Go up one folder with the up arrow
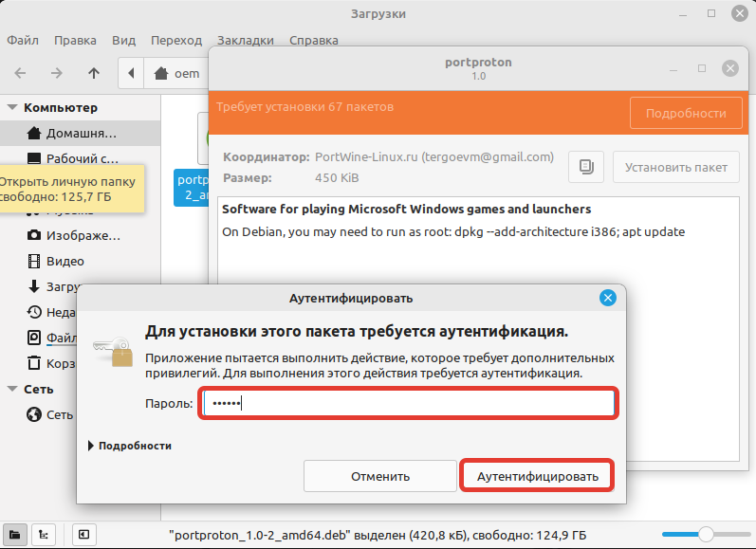This screenshot has width=756, height=549. pyautogui.click(x=94, y=73)
